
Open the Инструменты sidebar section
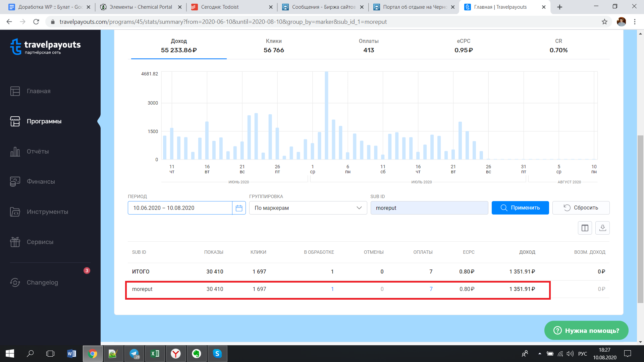click(x=47, y=212)
